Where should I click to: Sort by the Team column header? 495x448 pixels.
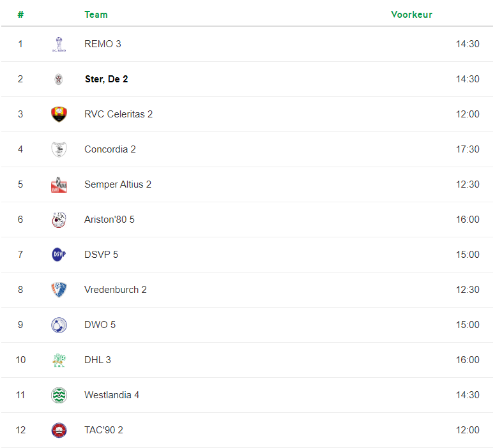click(96, 15)
